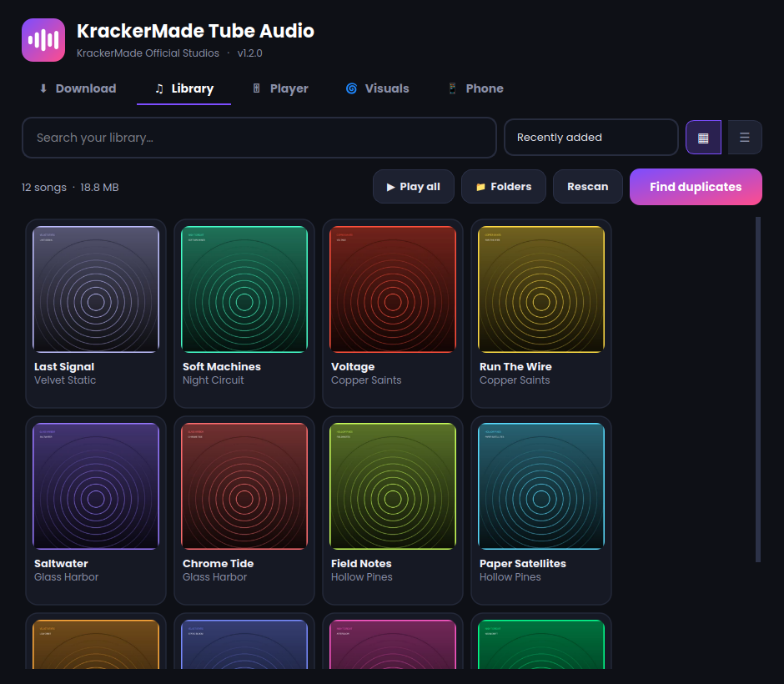Click Hollow Pines under Field Notes
The width and height of the screenshot is (784, 684).
361,577
